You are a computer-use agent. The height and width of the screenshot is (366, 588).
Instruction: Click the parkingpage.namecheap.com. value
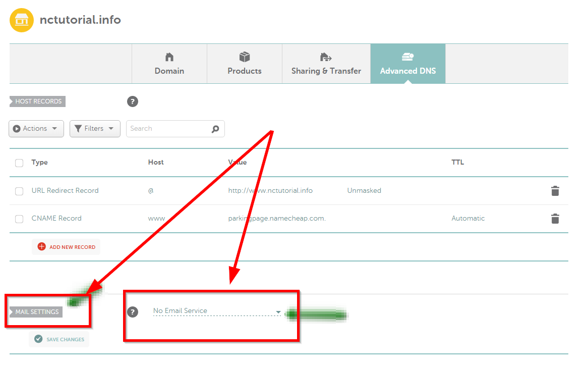tap(277, 219)
